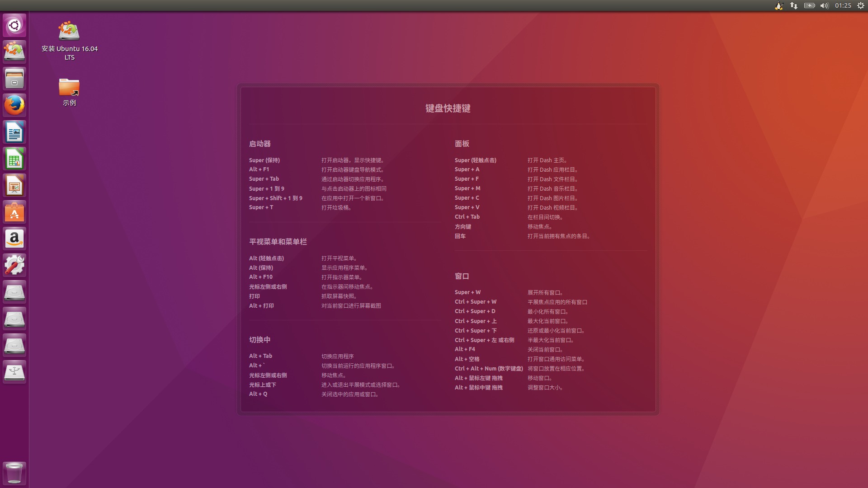868x488 pixels.
Task: Click the Ctrl + Super + D text
Action: [x=475, y=311]
